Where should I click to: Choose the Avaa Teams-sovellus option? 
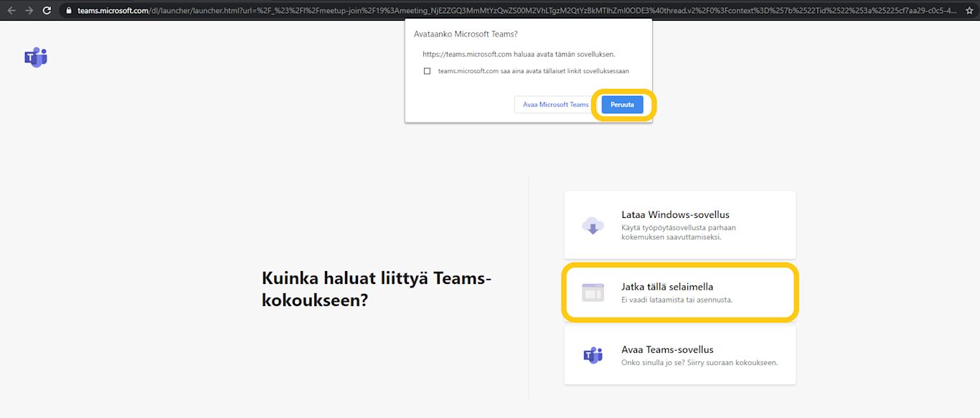pos(679,356)
